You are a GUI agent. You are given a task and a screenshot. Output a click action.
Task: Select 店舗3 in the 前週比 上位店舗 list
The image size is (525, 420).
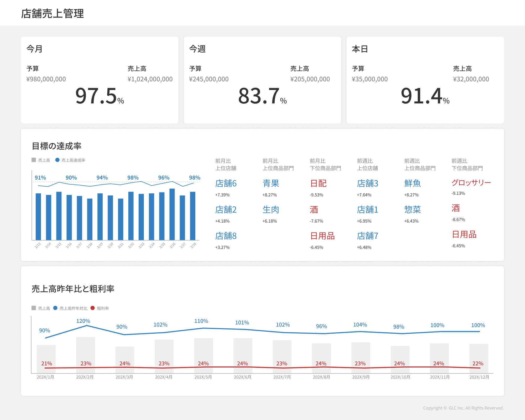[368, 183]
